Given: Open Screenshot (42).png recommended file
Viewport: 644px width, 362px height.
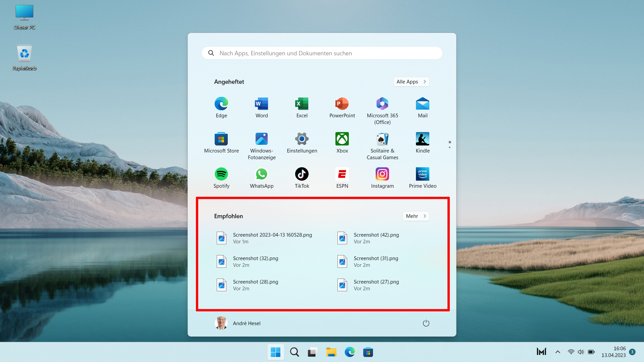Looking at the screenshot, I should click(x=376, y=238).
